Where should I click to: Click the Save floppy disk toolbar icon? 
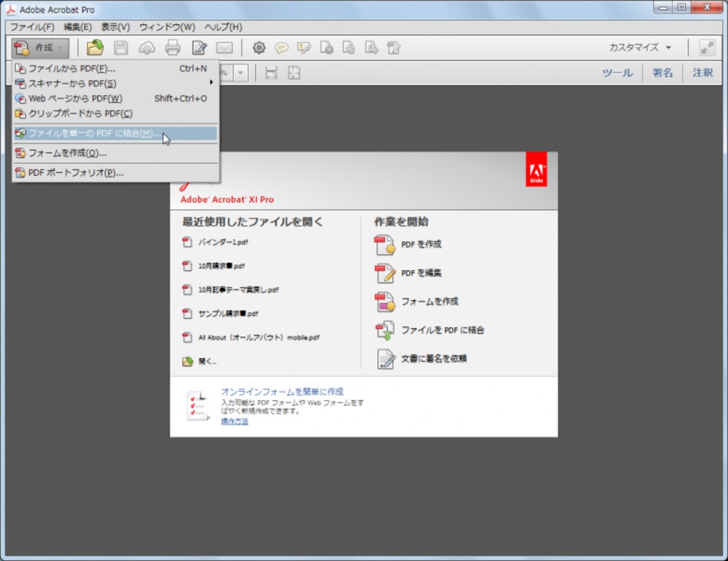pos(121,47)
